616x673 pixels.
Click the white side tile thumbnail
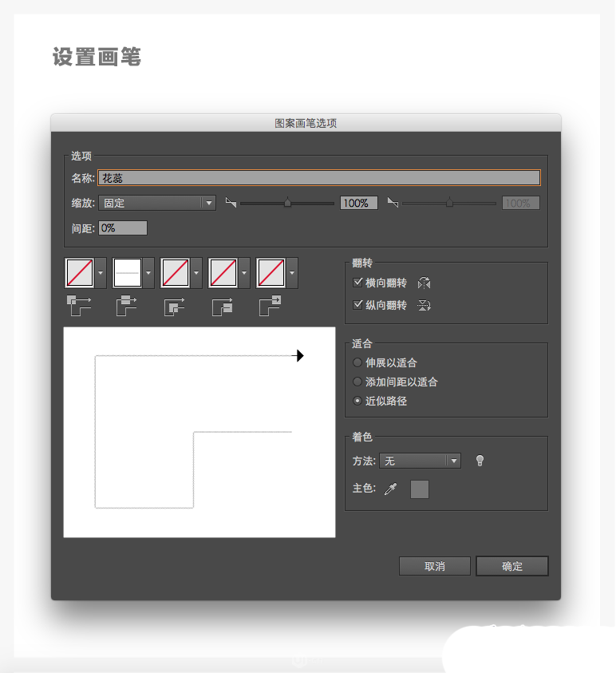[128, 273]
